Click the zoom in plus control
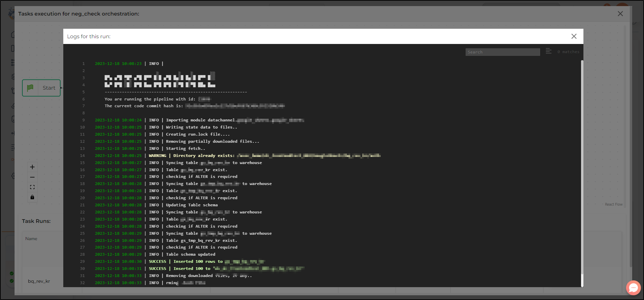 [x=32, y=167]
